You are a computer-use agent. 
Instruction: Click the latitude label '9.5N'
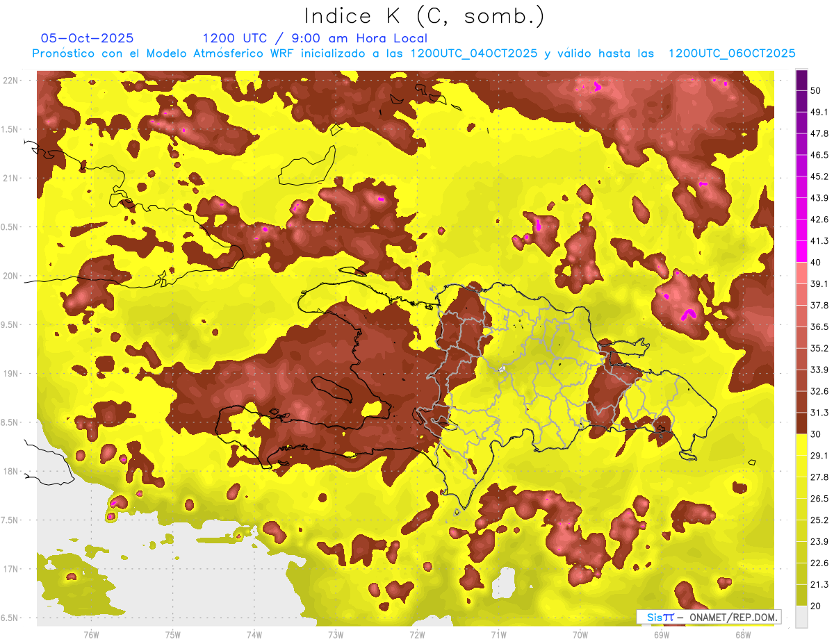tap(10, 324)
